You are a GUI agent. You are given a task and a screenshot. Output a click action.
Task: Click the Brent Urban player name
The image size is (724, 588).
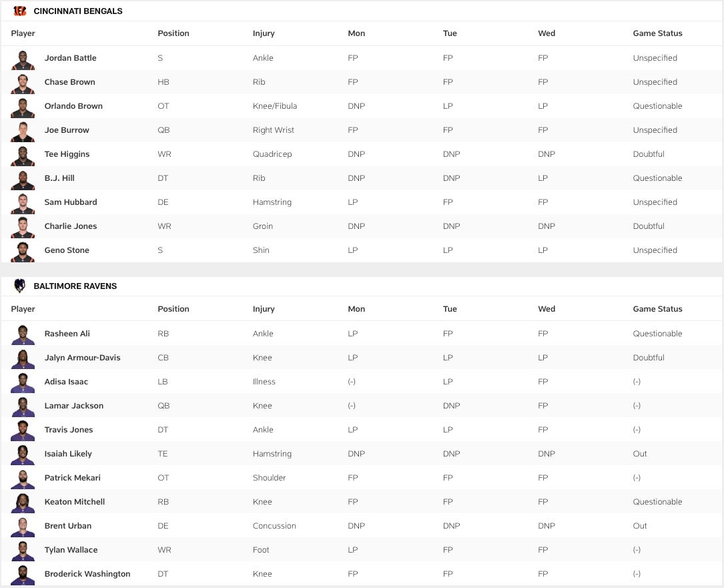point(68,526)
